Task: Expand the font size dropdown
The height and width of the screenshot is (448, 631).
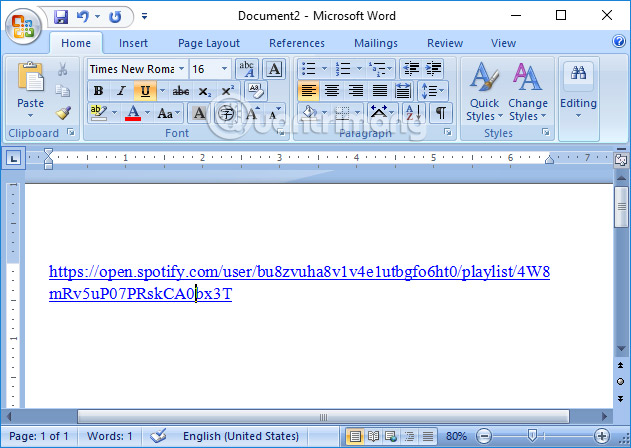Action: pos(225,69)
